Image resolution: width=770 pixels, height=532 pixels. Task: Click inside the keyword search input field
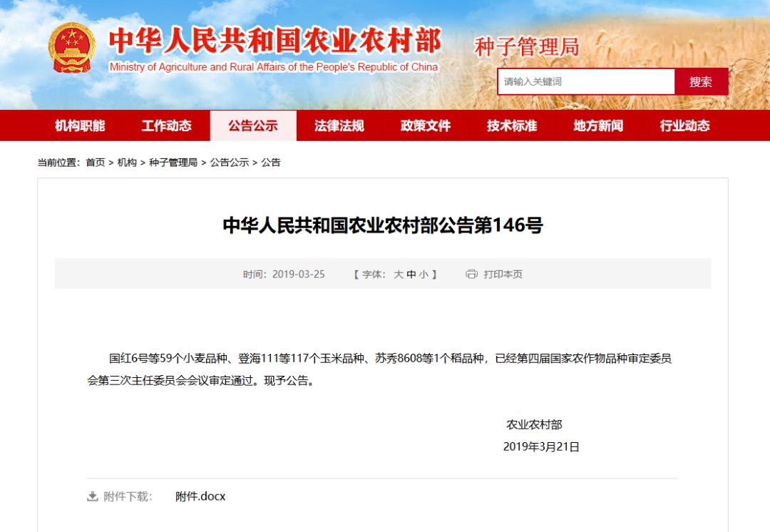click(585, 81)
